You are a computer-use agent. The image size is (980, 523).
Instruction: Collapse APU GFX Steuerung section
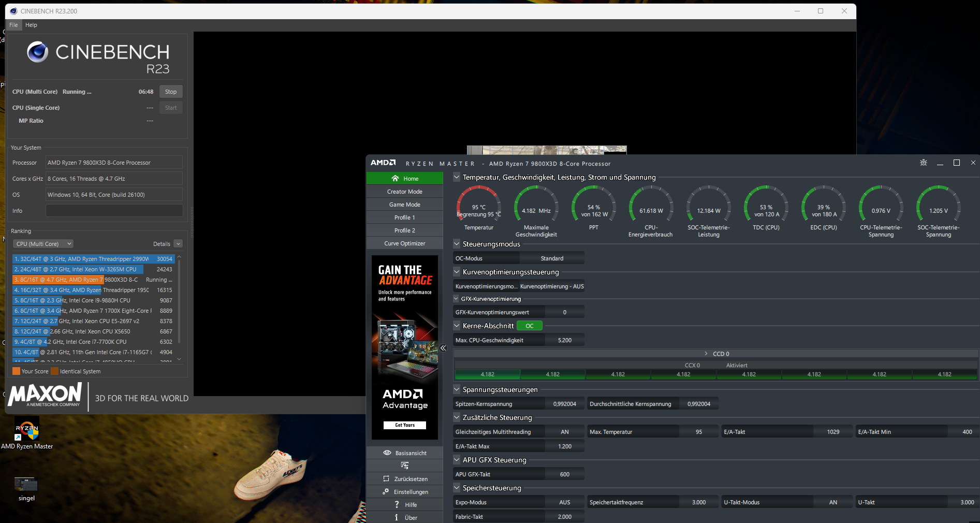457,460
